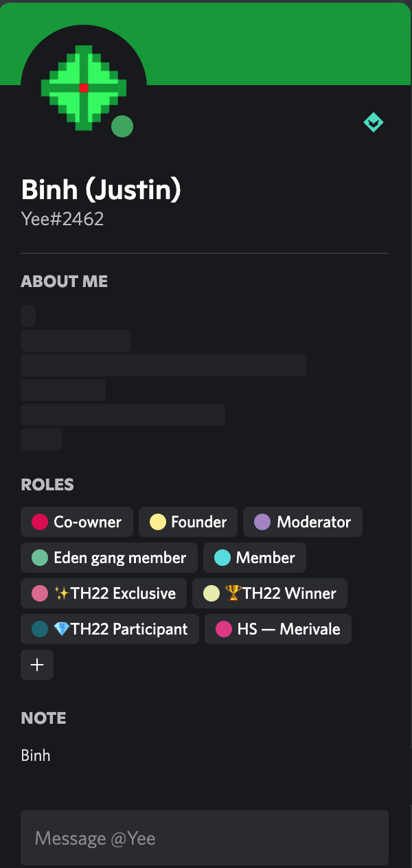Click the Moderator role label
The width and height of the screenshot is (412, 868).
(x=314, y=522)
